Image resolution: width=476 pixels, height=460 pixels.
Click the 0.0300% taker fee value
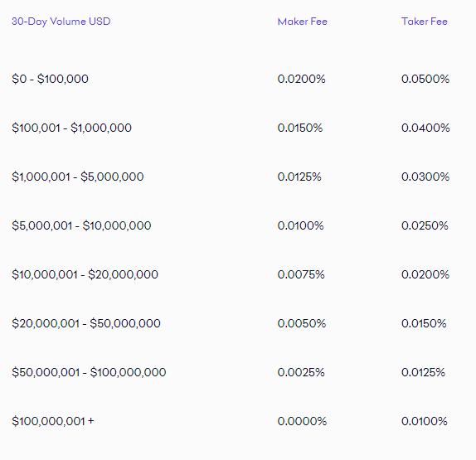point(425,177)
